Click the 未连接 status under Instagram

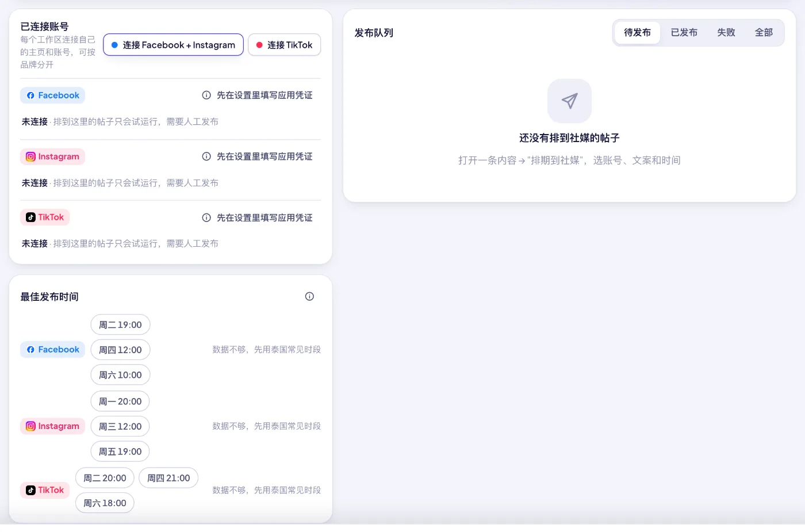tap(34, 183)
